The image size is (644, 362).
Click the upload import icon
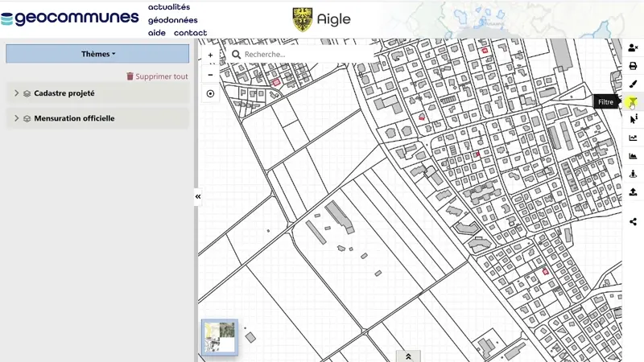[x=633, y=191]
